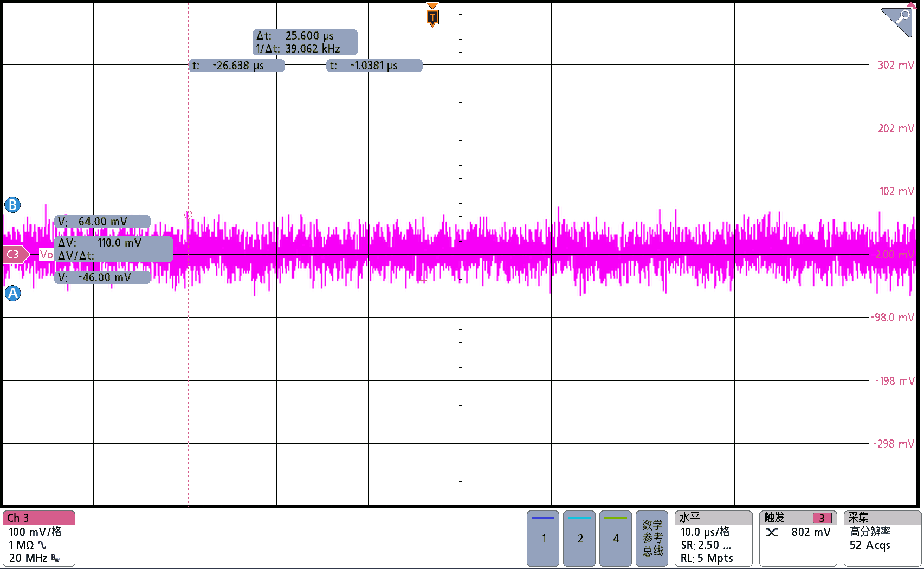Click the 100 mV/div scale text
The image size is (924, 569).
(35, 532)
